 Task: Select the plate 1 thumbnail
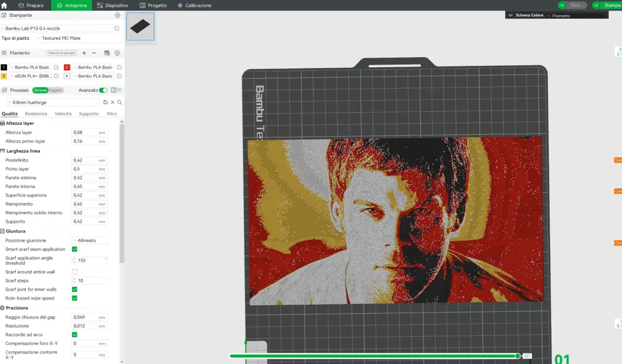(x=141, y=26)
